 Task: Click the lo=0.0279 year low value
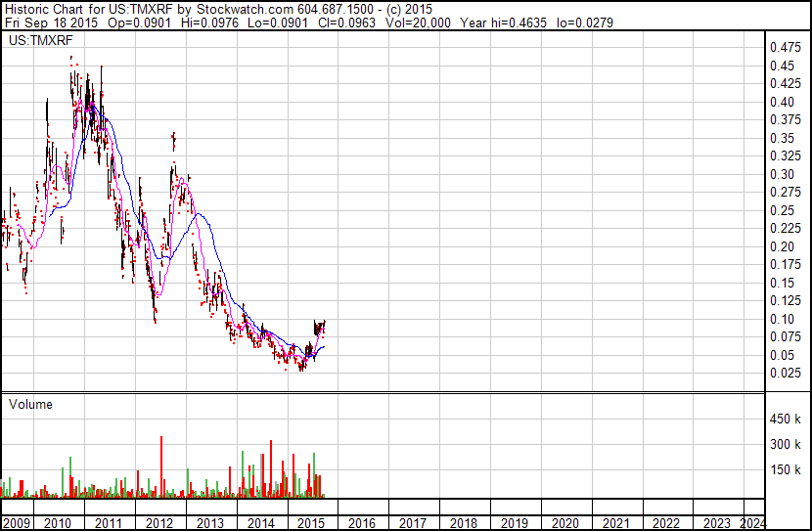(585, 22)
